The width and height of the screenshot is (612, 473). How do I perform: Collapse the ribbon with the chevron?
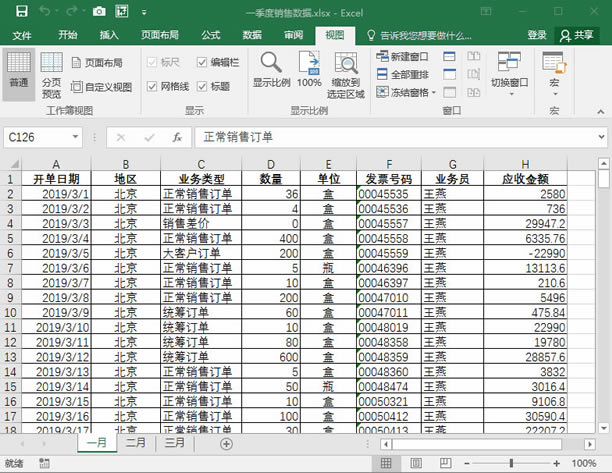600,112
